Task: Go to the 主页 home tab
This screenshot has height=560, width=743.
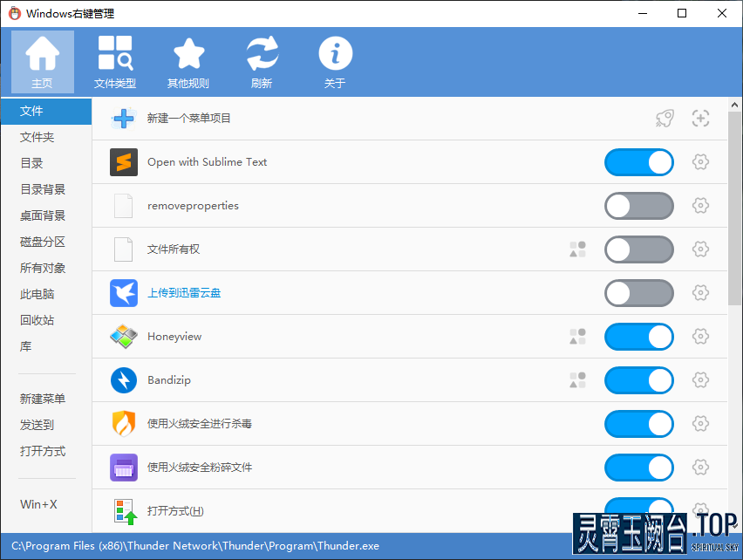Action: [x=42, y=62]
